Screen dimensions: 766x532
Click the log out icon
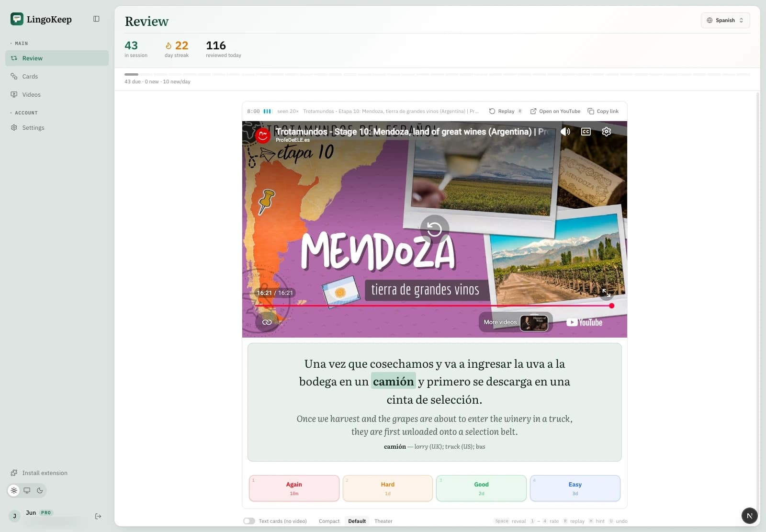(x=98, y=516)
